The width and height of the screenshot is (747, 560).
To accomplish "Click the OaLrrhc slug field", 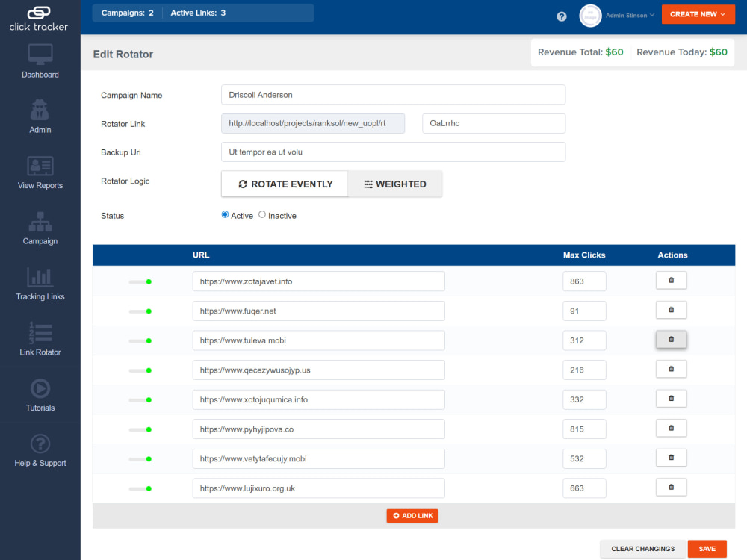I will tap(494, 123).
